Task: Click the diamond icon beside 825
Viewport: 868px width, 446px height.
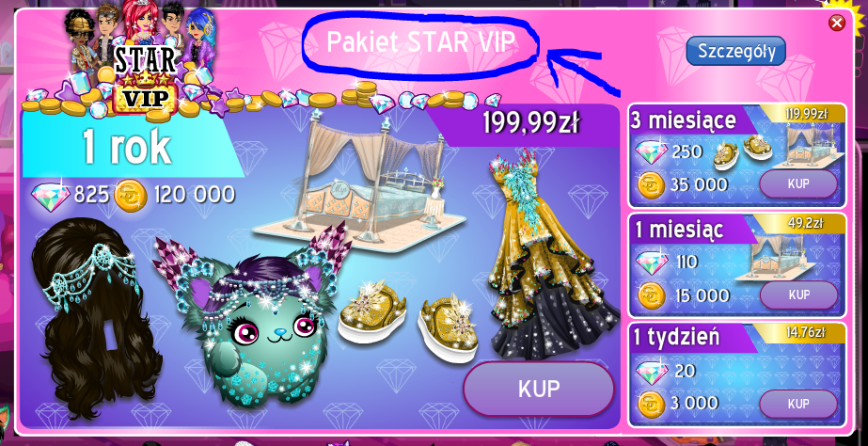Action: pyautogui.click(x=51, y=195)
